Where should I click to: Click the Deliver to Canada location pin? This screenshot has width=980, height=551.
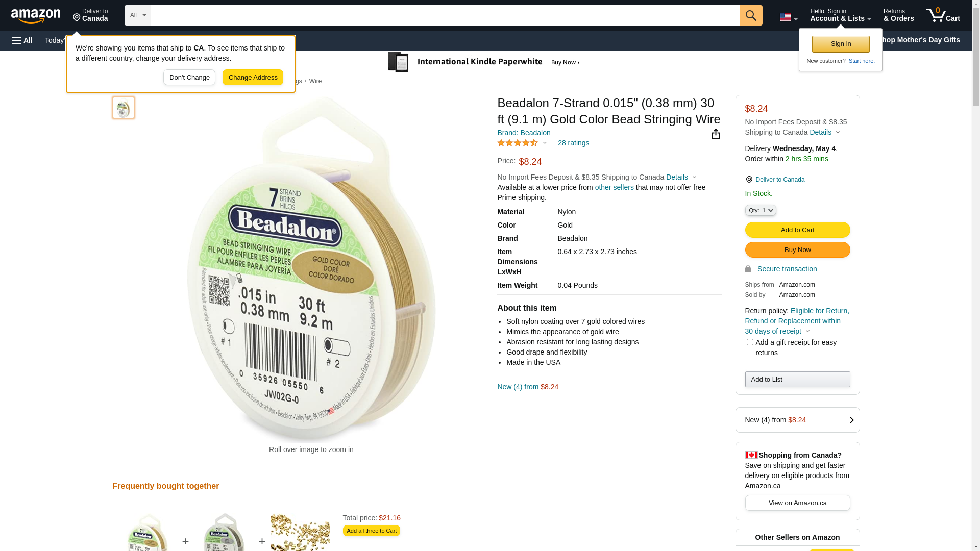(749, 180)
